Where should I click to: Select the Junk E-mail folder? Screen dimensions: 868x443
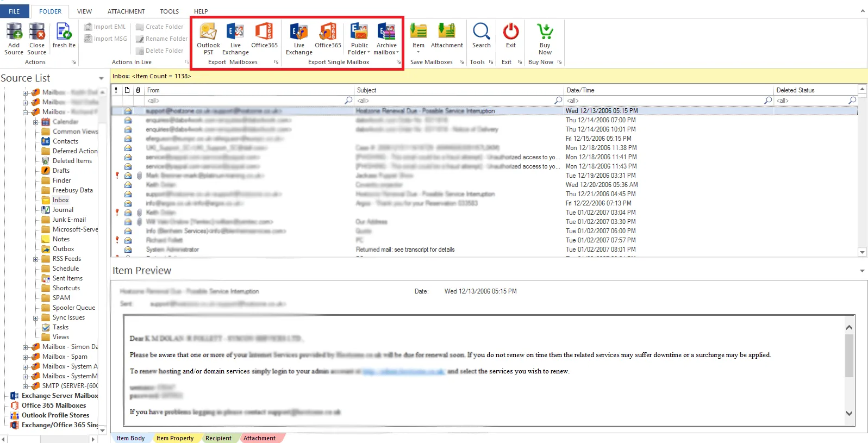coord(69,220)
